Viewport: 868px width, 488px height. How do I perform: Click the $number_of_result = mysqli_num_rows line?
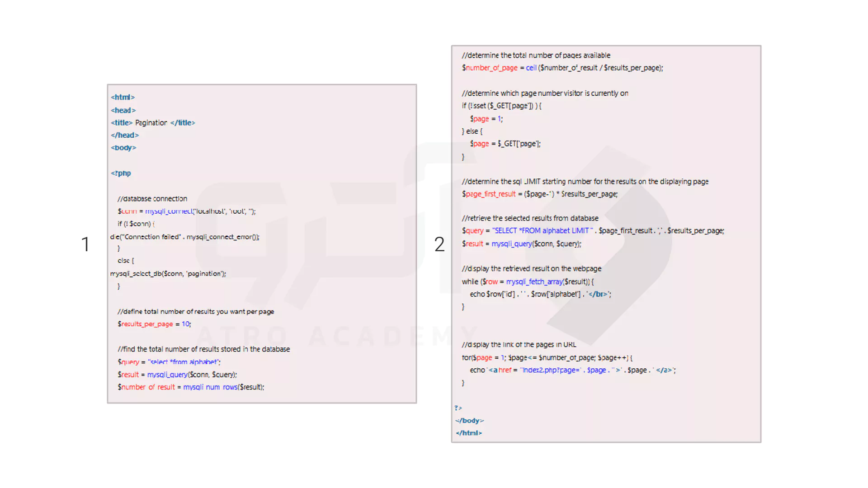click(x=191, y=387)
